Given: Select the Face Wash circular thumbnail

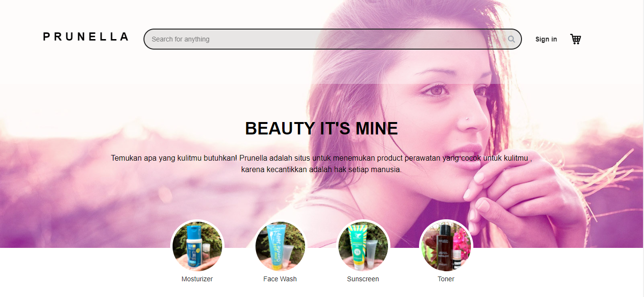Looking at the screenshot, I should point(280,246).
